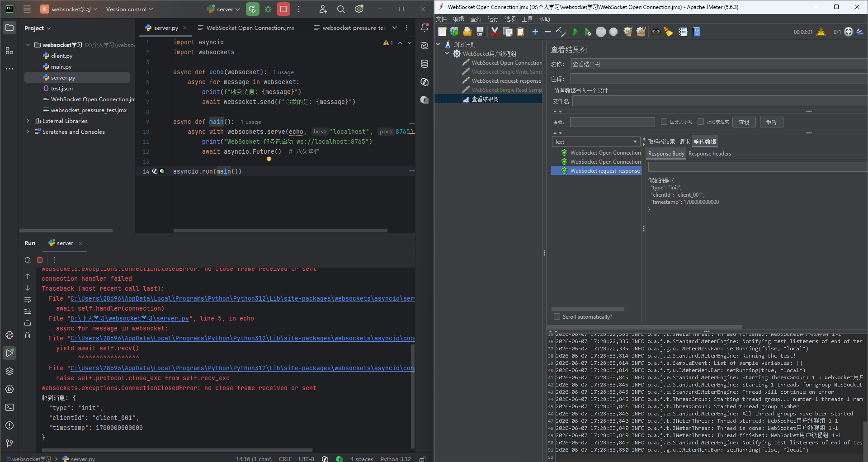Clear all results with JMeter broom icon
The image size is (868, 462).
[641, 32]
